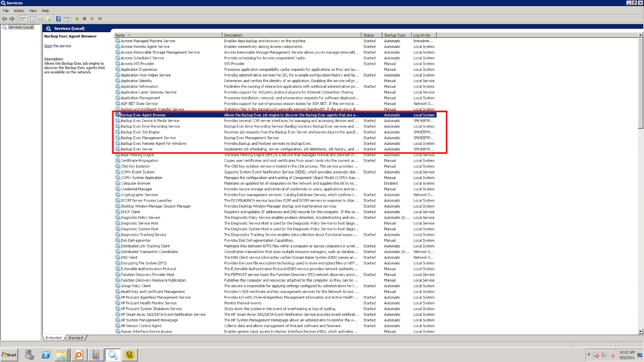Screen dimensions: 644x362
Task: Click the Description column header
Action: 292,35
